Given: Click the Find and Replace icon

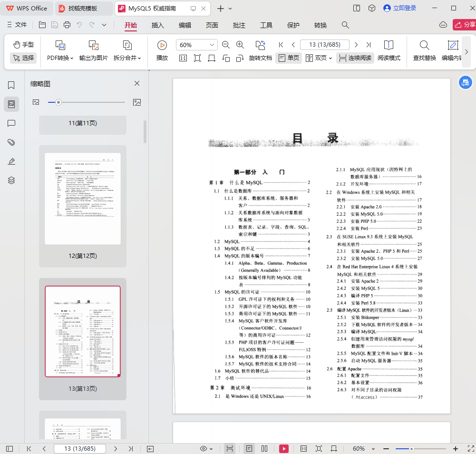Looking at the screenshot, I should (424, 45).
